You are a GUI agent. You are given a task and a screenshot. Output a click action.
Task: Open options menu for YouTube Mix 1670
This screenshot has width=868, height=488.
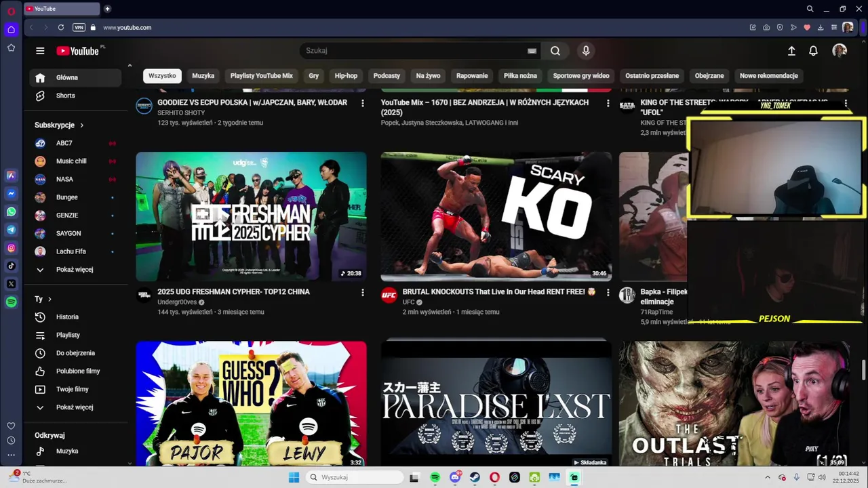tap(608, 103)
